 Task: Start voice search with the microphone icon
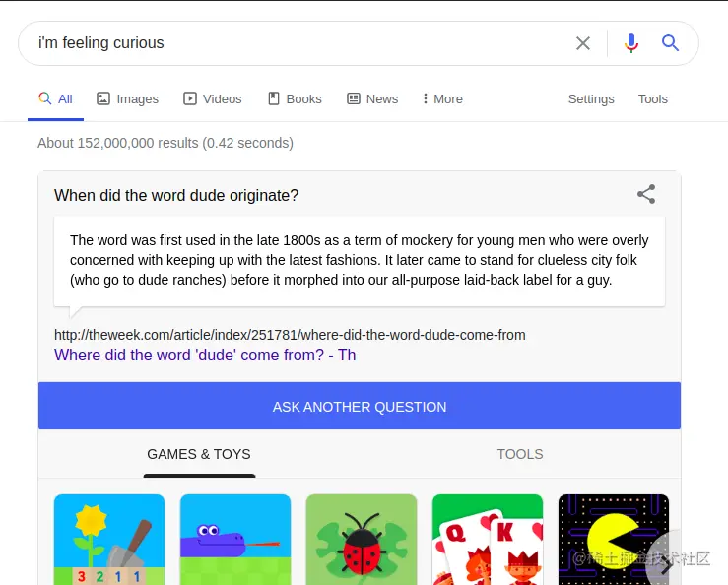click(x=630, y=43)
